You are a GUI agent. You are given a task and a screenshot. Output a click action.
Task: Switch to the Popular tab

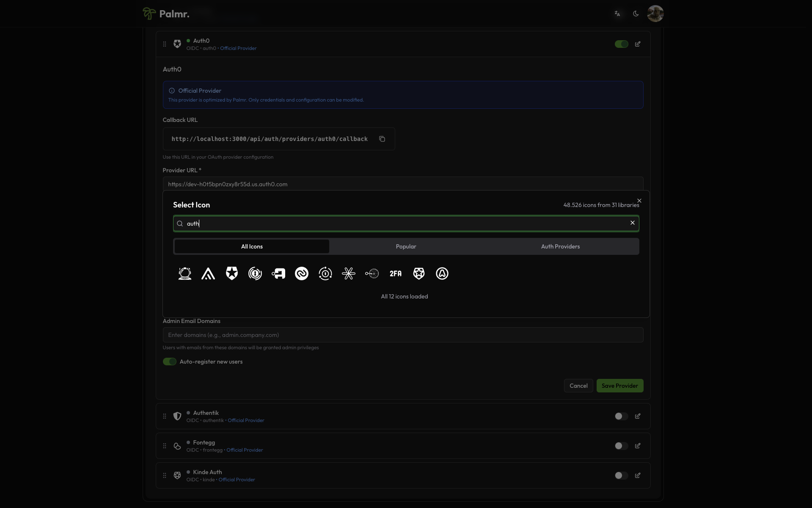406,246
